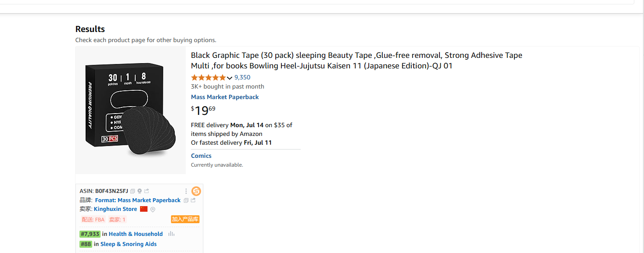
Task: Click the black tape product thumbnail
Action: 130,110
